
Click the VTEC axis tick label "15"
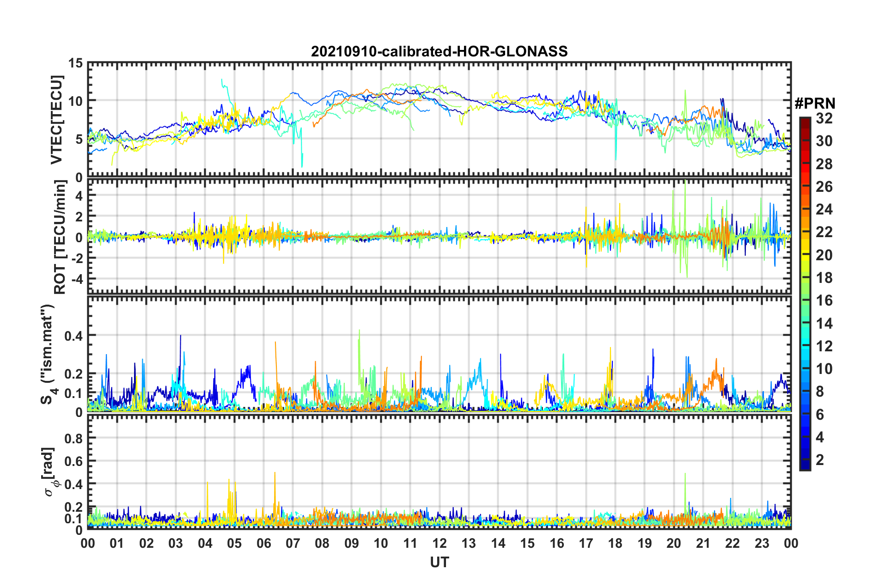point(75,63)
